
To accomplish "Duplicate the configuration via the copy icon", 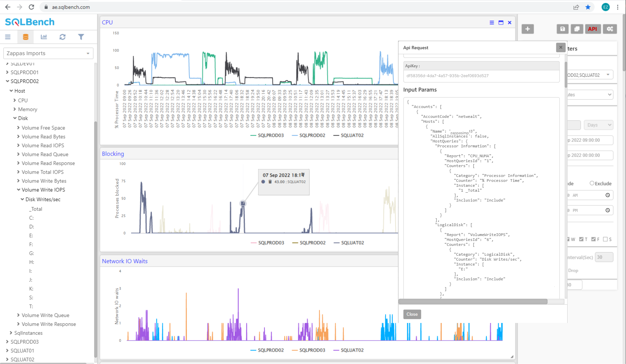I will [x=577, y=29].
